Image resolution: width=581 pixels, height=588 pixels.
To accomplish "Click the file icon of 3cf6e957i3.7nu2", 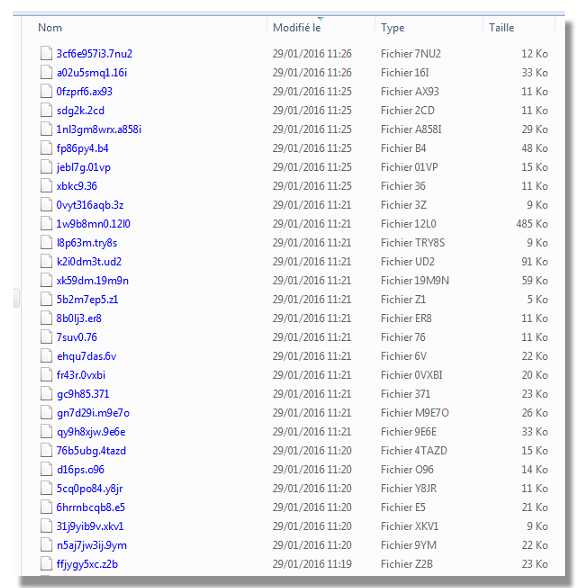I will (46, 54).
